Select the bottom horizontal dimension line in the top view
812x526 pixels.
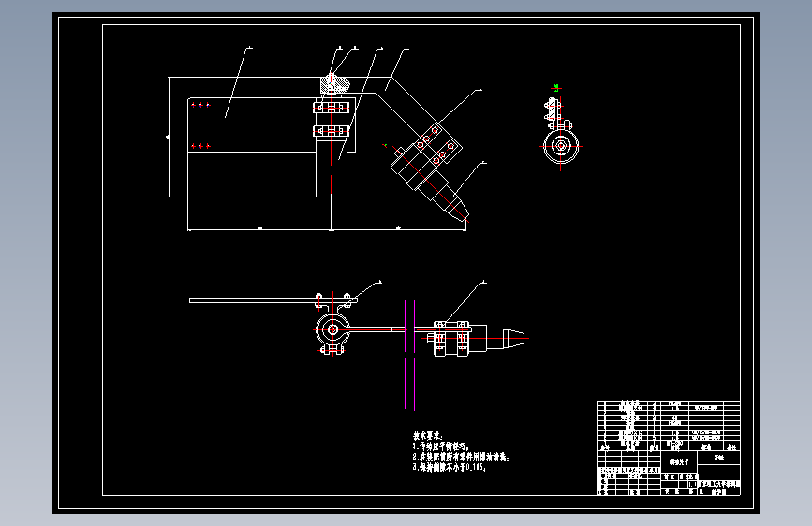pos(327,229)
